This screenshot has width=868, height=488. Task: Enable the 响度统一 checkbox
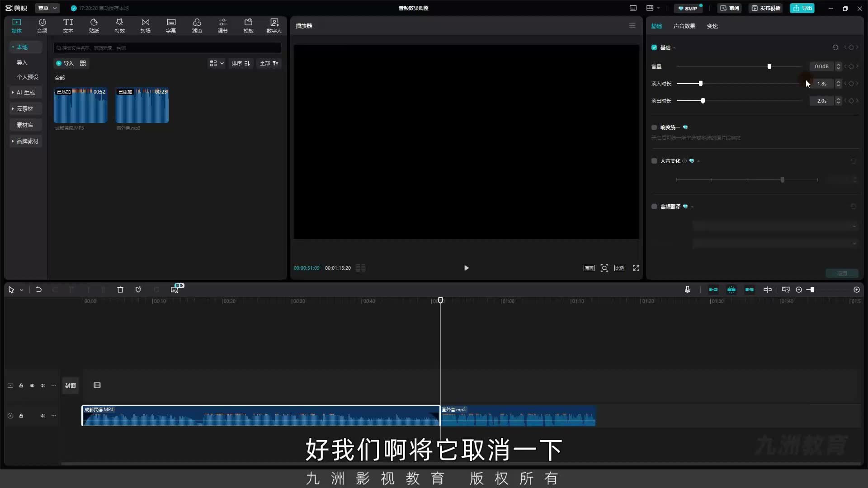point(654,127)
